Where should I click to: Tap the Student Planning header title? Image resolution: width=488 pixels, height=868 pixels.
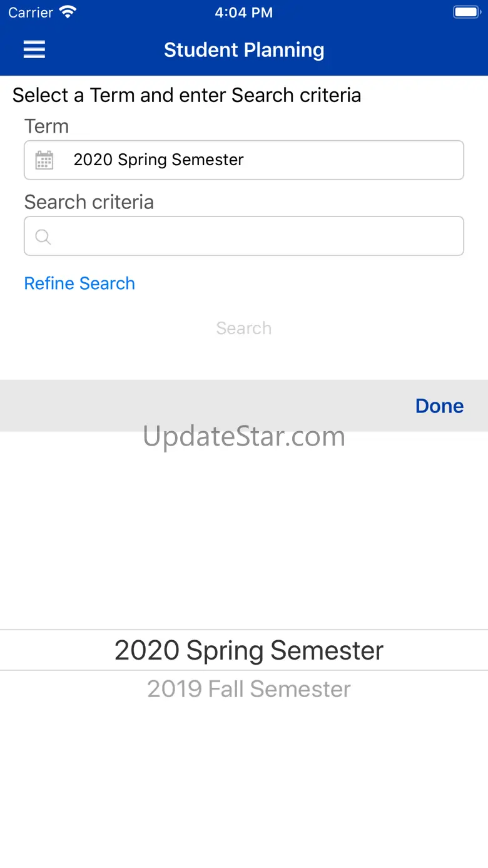[244, 50]
